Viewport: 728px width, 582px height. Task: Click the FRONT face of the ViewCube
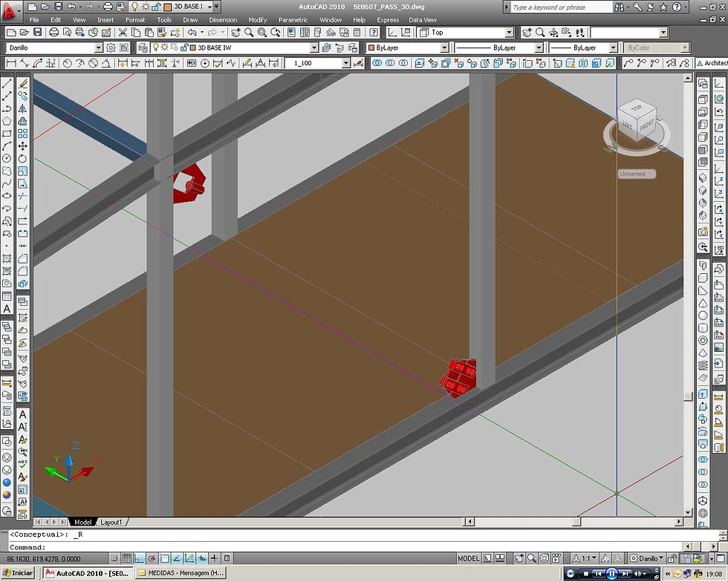[x=647, y=125]
